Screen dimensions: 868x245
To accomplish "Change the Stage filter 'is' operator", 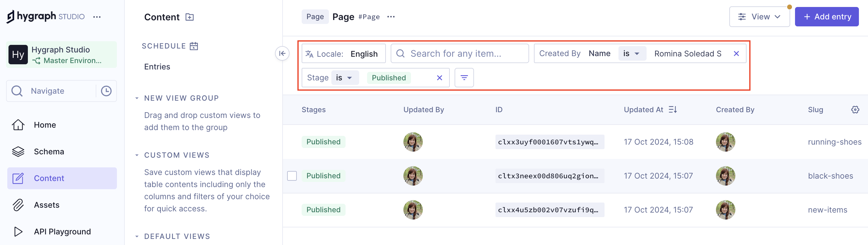I will (x=344, y=78).
